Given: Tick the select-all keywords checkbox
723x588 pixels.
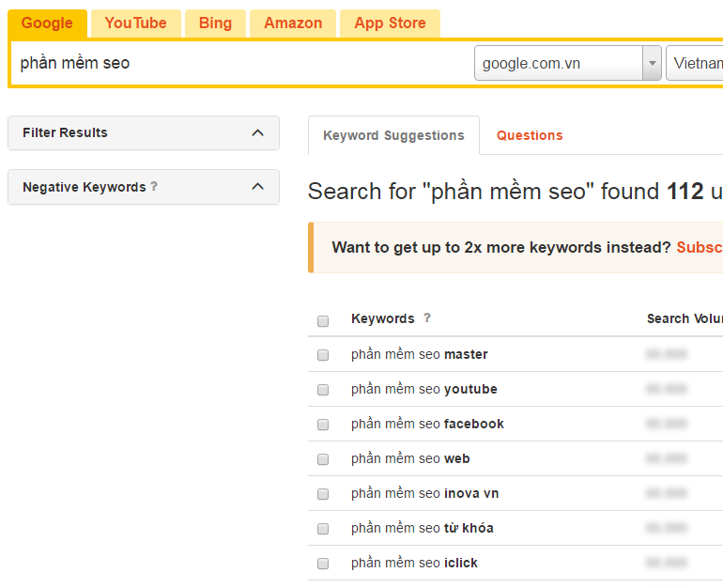Looking at the screenshot, I should click(323, 320).
